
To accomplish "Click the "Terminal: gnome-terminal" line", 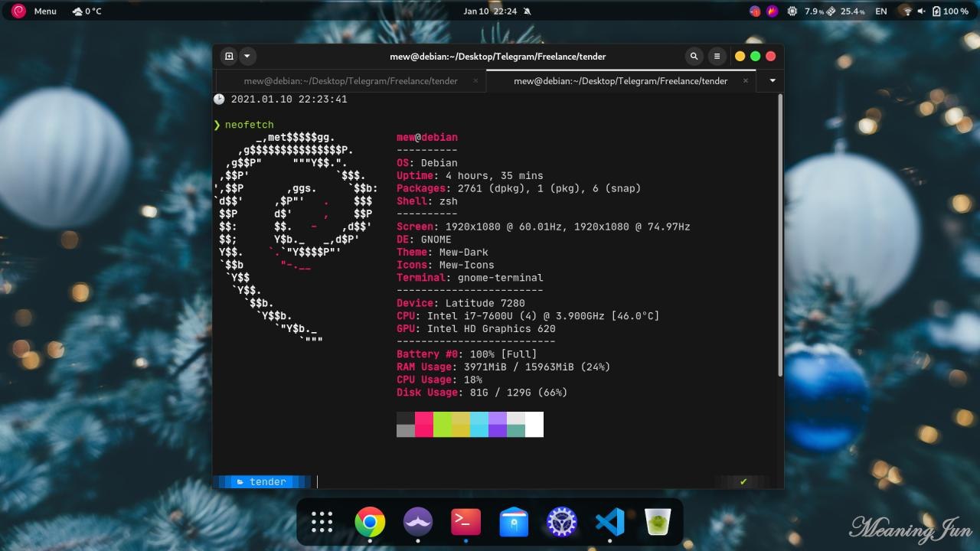I will (x=470, y=278).
